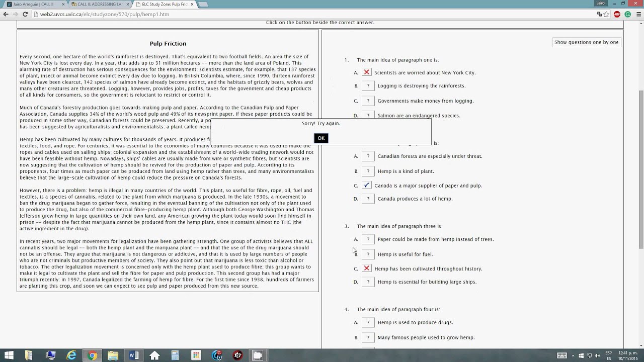Viewport: 644px width, 362px height.
Task: Open the Chrome hamburger menu
Action: coord(638,15)
